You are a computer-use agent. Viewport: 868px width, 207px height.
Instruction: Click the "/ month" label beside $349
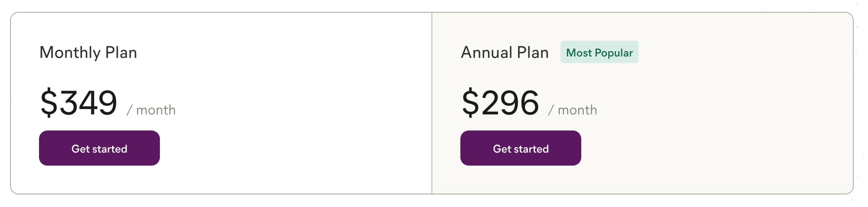151,110
